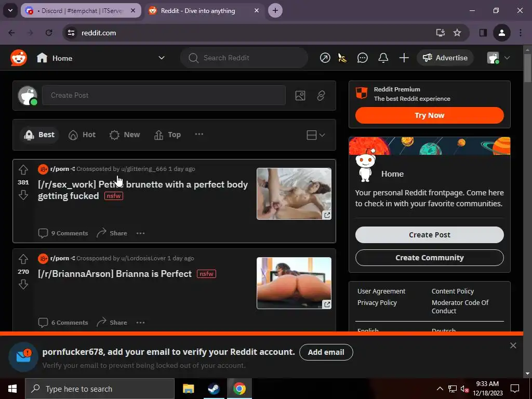Sort feed by Best
This screenshot has width=532, height=399.
click(39, 135)
